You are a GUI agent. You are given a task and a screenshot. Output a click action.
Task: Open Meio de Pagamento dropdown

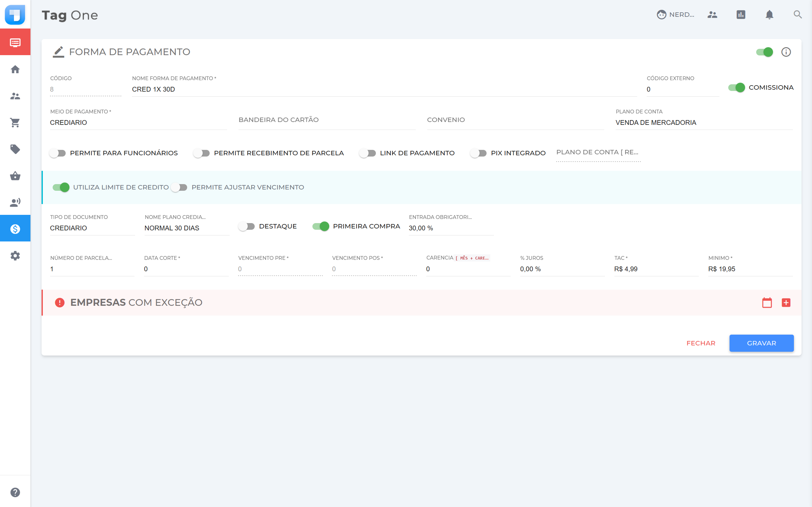pyautogui.click(x=138, y=123)
